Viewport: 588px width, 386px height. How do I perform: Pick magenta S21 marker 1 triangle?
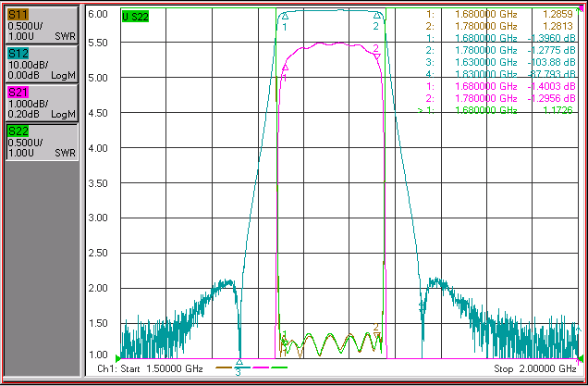tap(285, 68)
